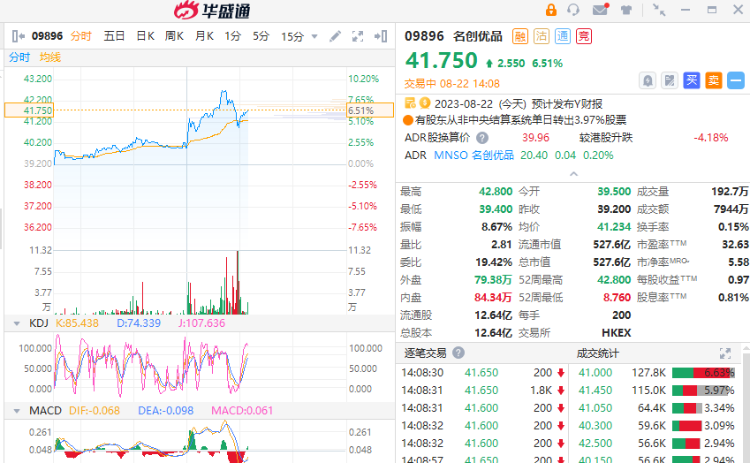Screen dimensions: 750x463
Task: Set a price alert bell
Action: (647, 80)
